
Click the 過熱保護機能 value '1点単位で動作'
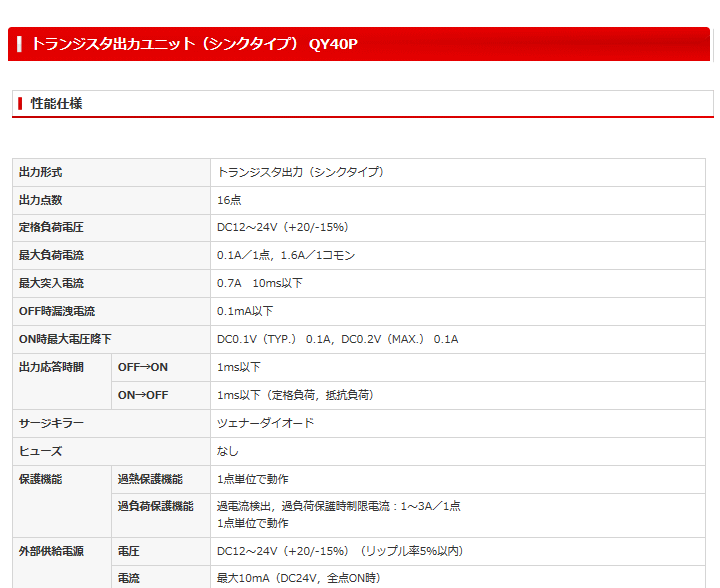[253, 480]
